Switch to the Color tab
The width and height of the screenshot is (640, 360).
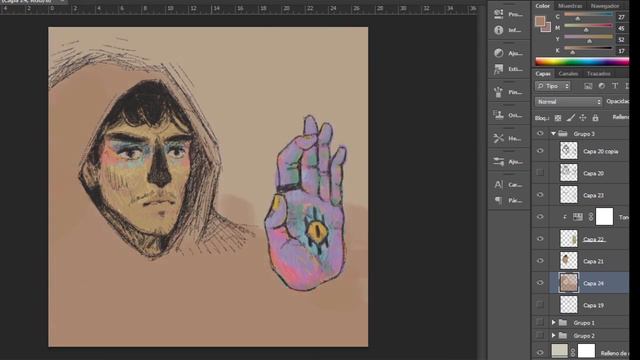542,6
